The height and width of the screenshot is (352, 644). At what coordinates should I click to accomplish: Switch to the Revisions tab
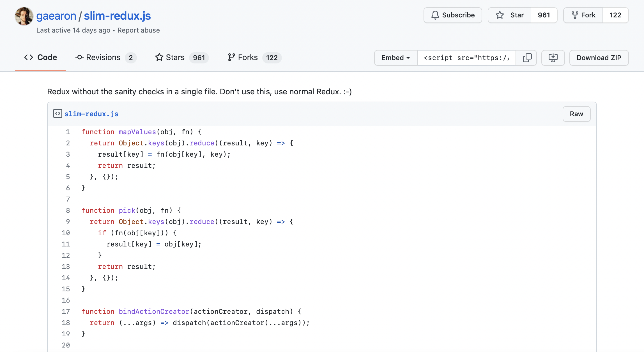(106, 58)
